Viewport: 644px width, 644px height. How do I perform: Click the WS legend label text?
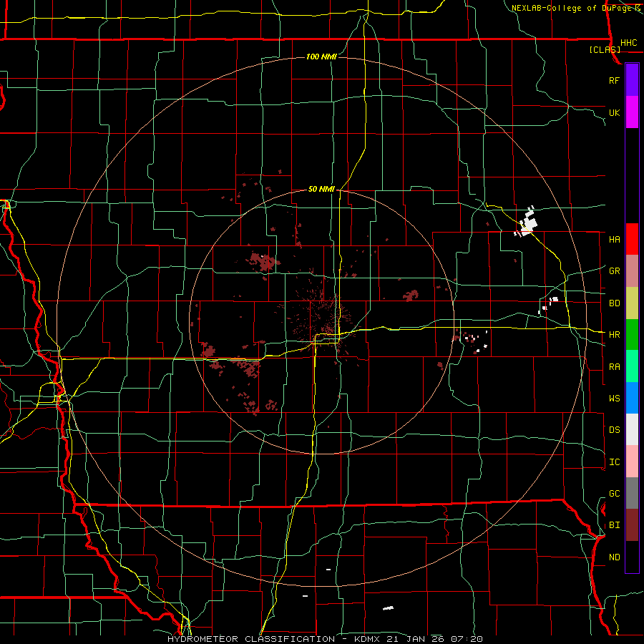pyautogui.click(x=614, y=399)
